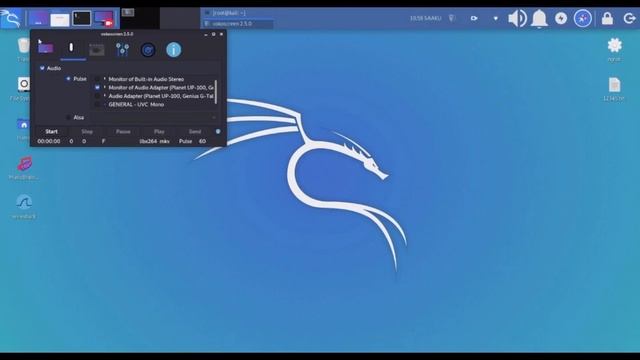Check Monitor of Built-in Audio Stereo
Image resolution: width=640 pixels, height=360 pixels.
(97, 79)
